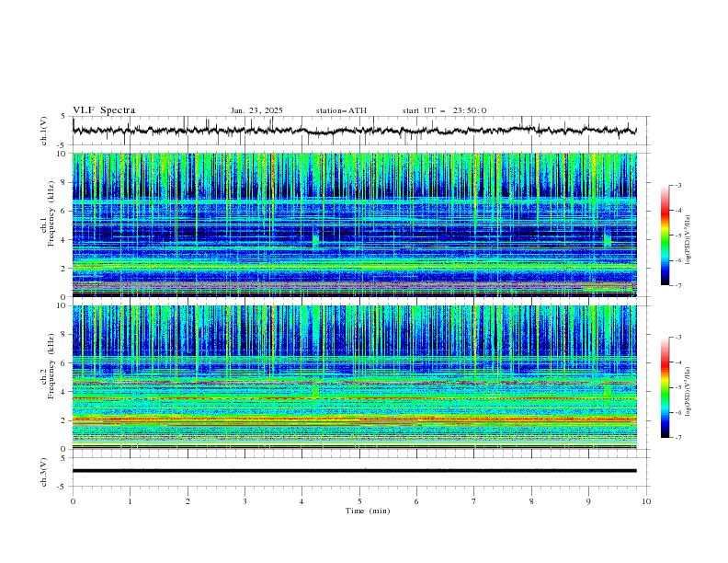The height and width of the screenshot is (563, 728).
Task: Select the lower colorbar "log(PSD)(V²/Hz)" label
Action: click(688, 392)
